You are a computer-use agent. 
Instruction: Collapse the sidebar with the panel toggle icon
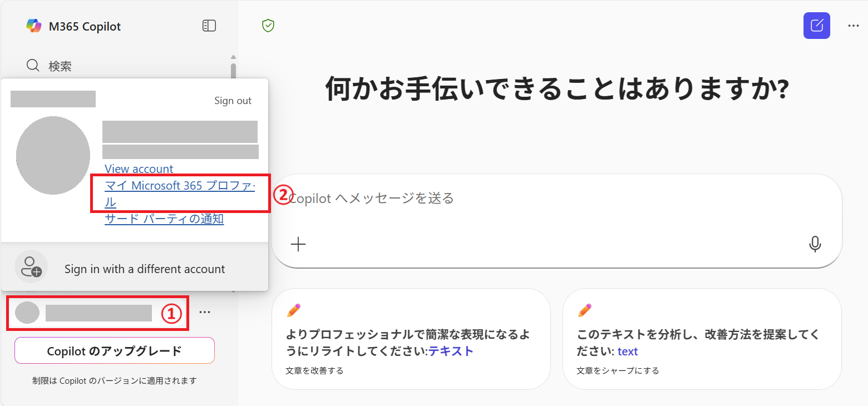209,26
